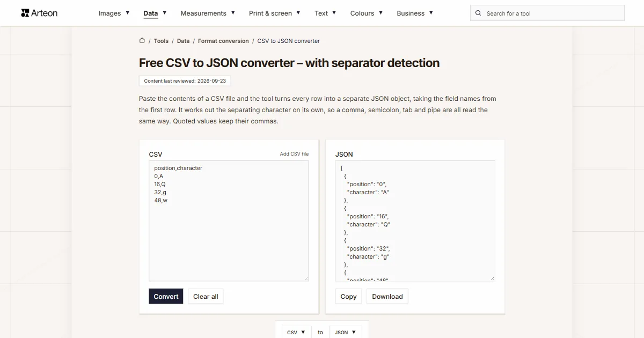Go to the home breadcrumb icon

coord(142,40)
